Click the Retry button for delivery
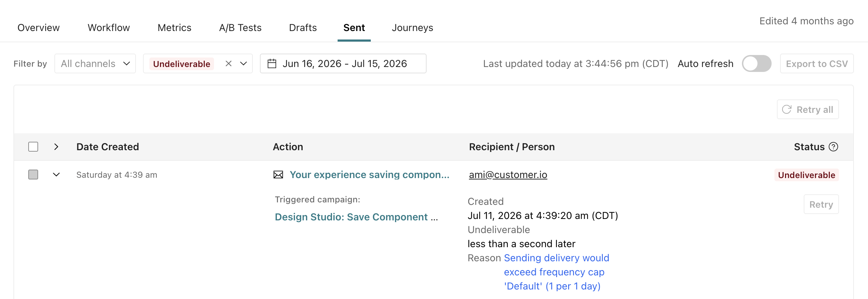Screen dimensions: 868x299 [821, 205]
